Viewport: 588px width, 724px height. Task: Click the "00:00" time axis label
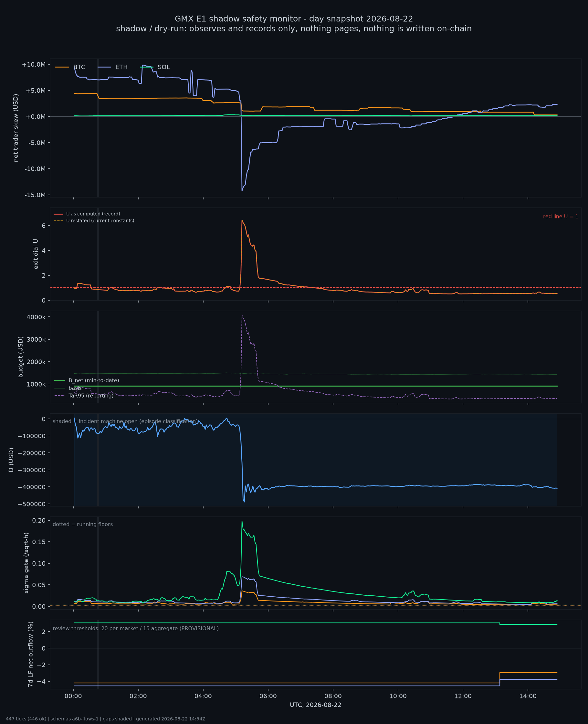tap(74, 696)
